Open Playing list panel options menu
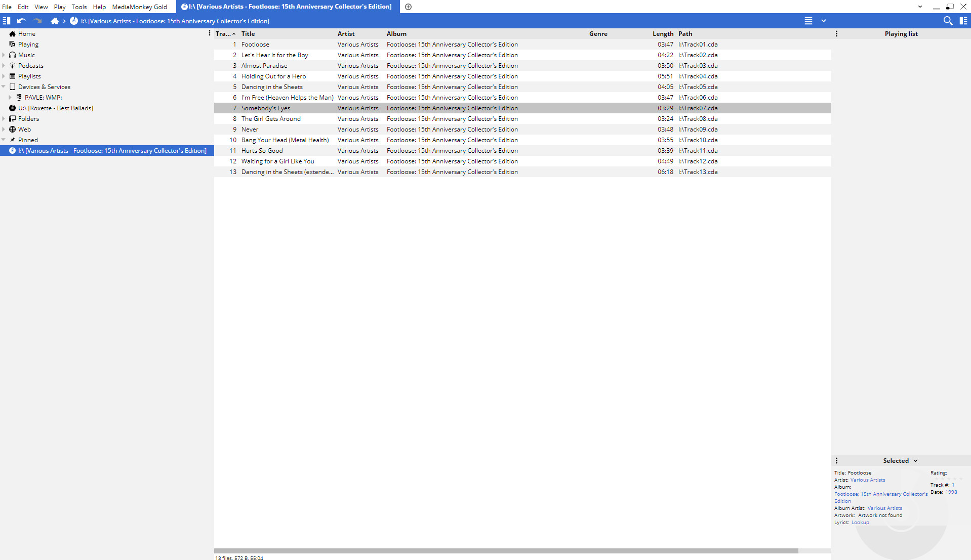The height and width of the screenshot is (560, 971). point(836,34)
